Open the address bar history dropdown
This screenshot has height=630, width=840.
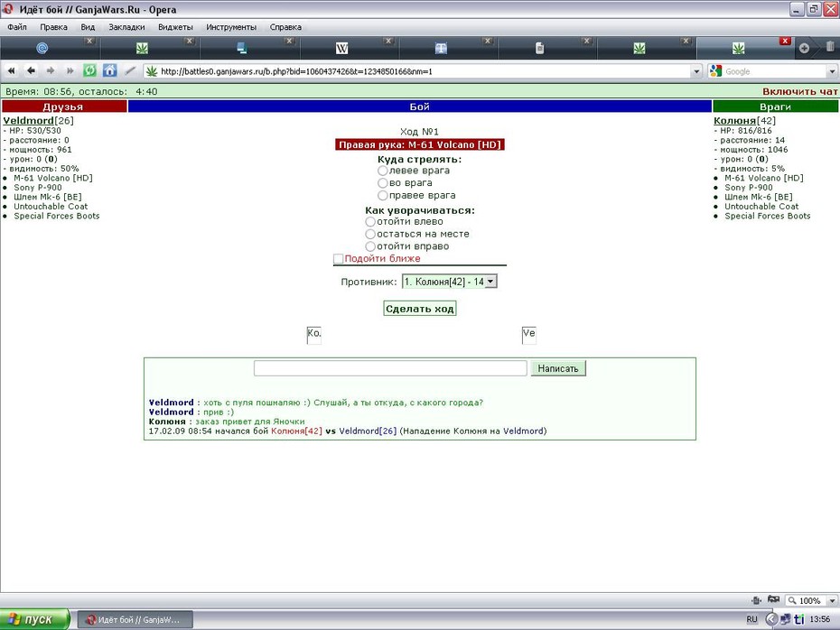pos(696,71)
